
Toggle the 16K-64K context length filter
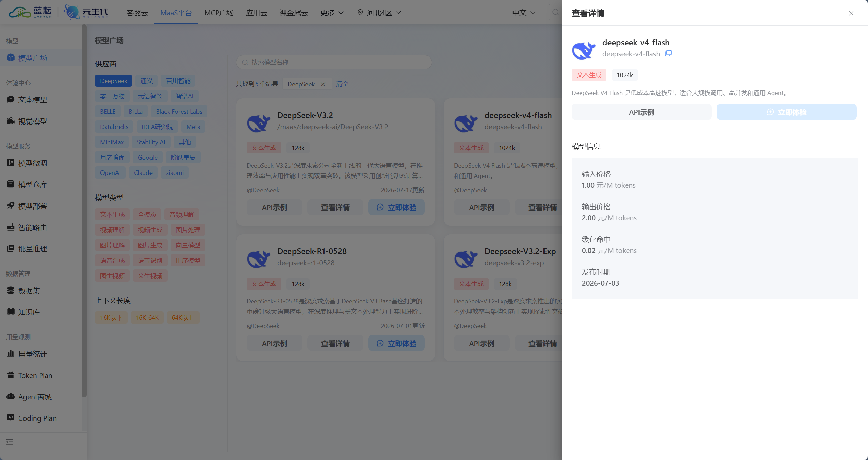[147, 317]
